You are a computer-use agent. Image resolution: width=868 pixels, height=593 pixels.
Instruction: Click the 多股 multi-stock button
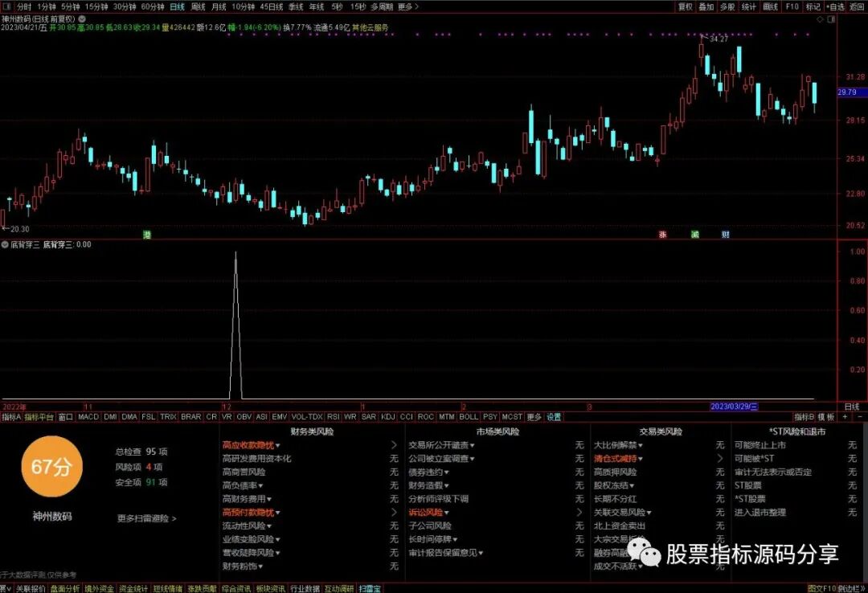727,6
